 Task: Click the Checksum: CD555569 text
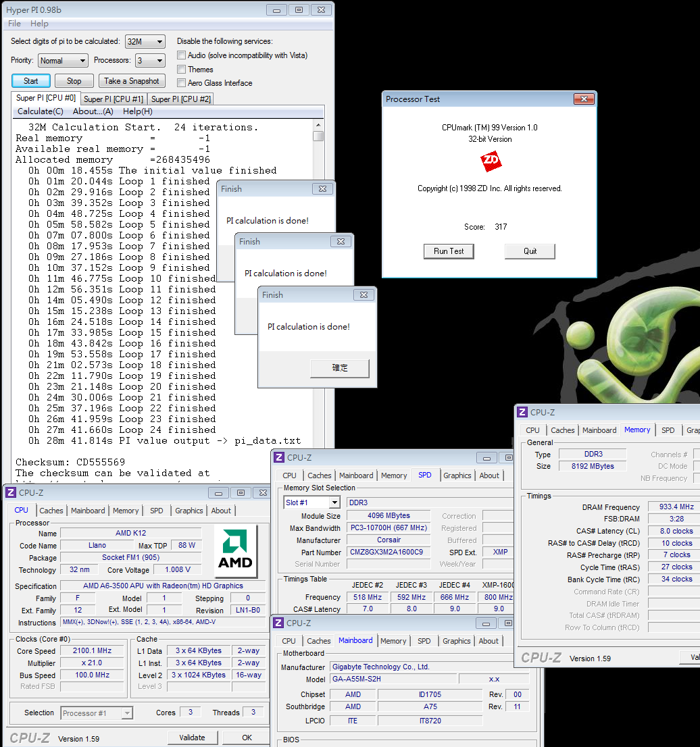tap(70, 462)
